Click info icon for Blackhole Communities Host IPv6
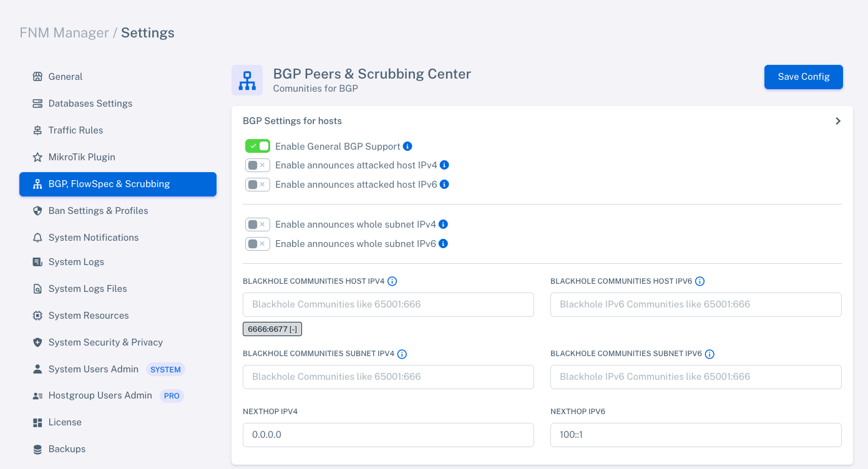868x469 pixels. point(700,281)
